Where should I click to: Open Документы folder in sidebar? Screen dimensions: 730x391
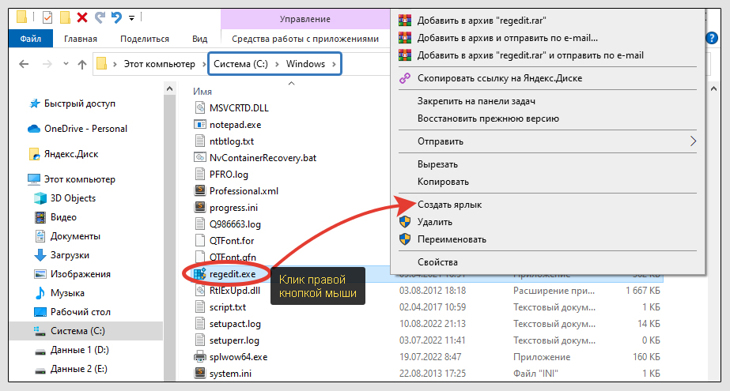(75, 236)
